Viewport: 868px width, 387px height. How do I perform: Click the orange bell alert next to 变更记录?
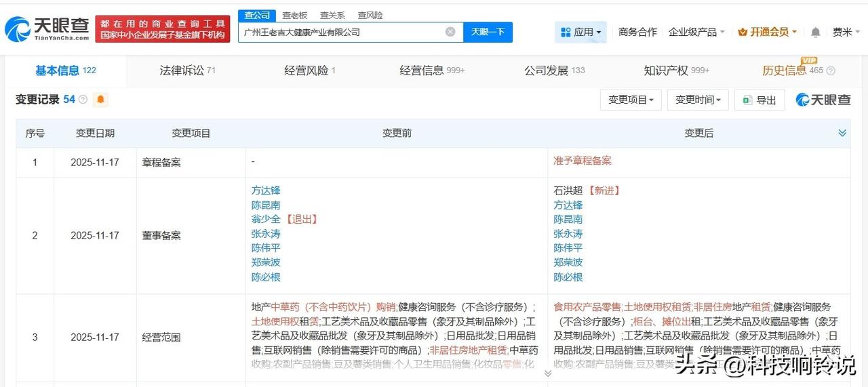pos(100,100)
